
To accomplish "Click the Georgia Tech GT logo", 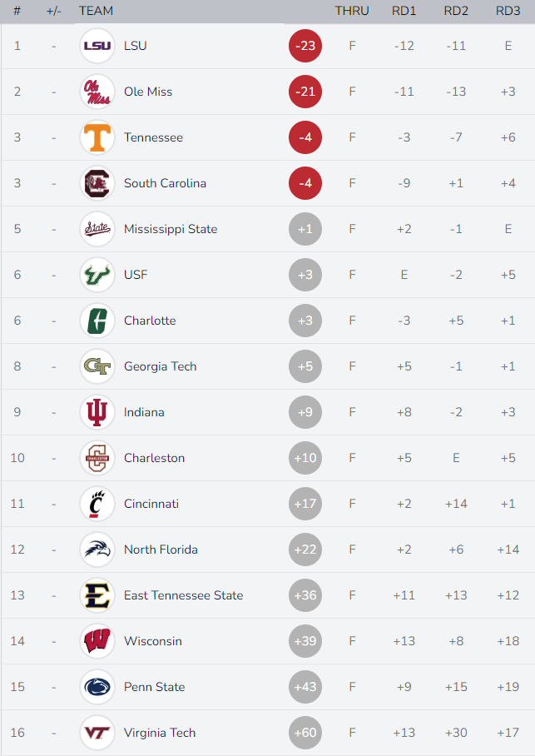I will pos(97,366).
